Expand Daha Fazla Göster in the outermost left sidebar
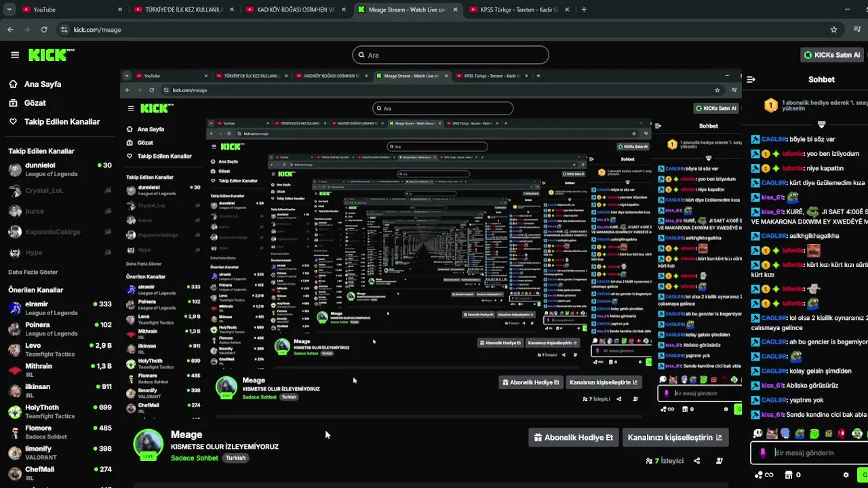 point(33,272)
